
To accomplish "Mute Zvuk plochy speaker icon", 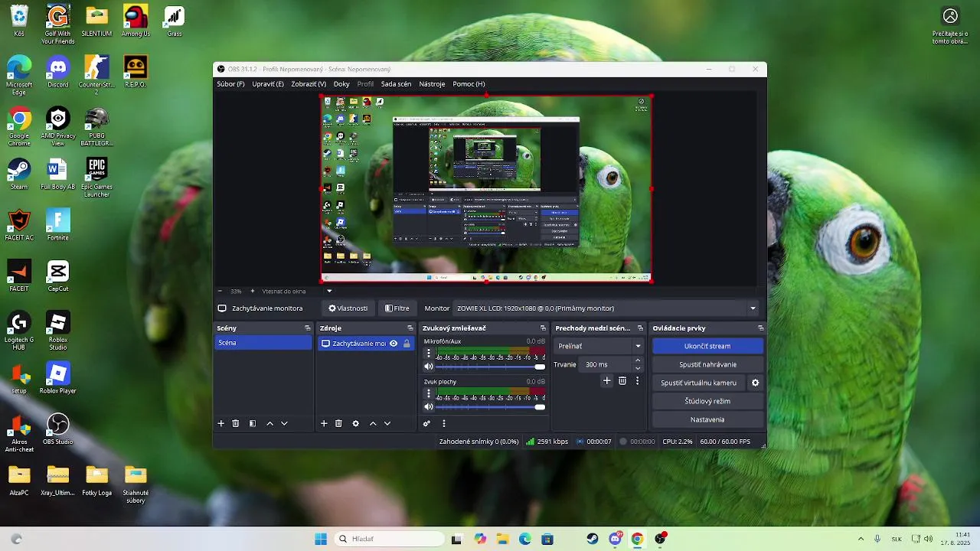I will [429, 407].
